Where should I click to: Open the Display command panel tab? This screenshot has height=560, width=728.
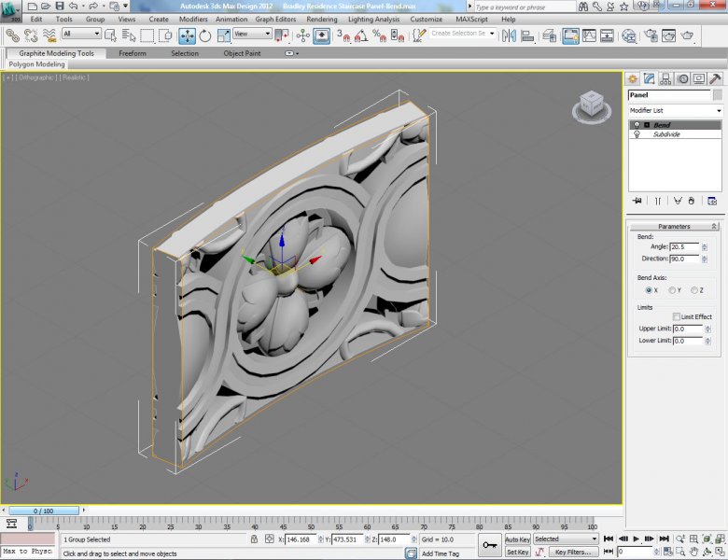click(699, 79)
